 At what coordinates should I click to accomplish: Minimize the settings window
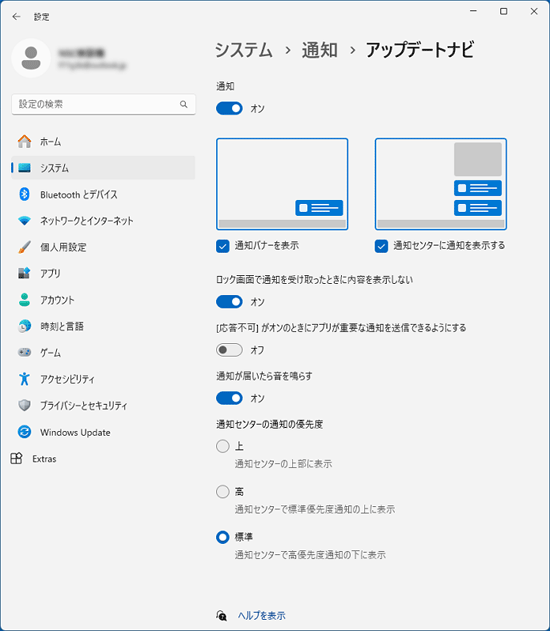click(x=473, y=11)
